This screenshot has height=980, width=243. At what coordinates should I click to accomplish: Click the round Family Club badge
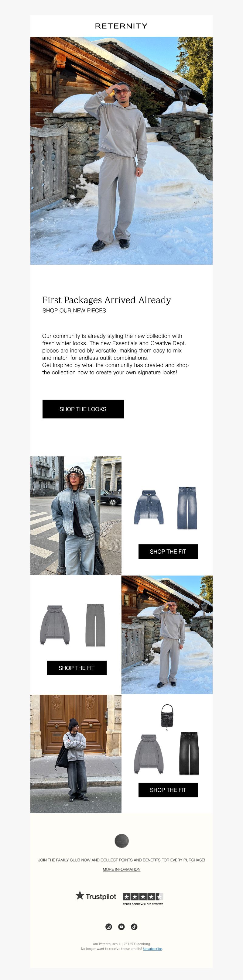122,841
